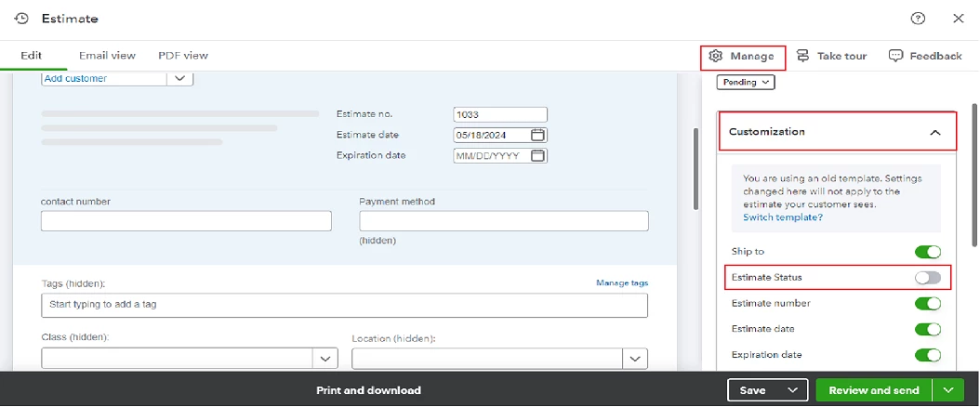This screenshot has width=980, height=407.
Task: Open the Location dropdown arrow
Action: tap(635, 359)
